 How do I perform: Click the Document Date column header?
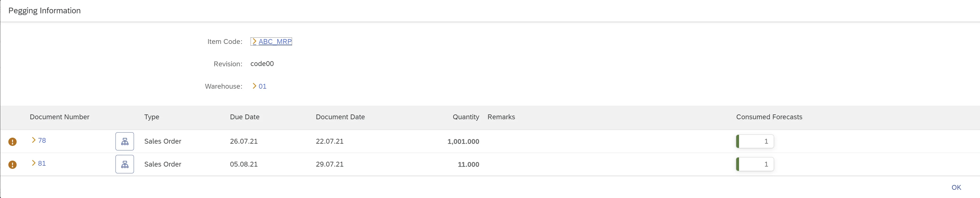(x=340, y=117)
